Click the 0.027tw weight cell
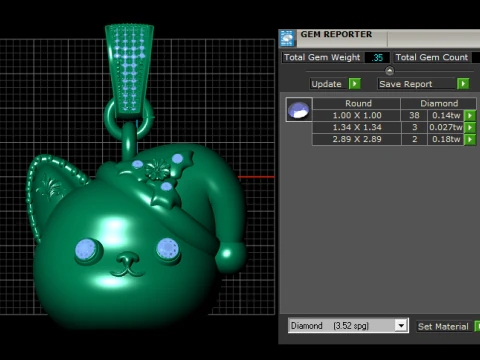The width and height of the screenshot is (480, 360). pos(446,127)
